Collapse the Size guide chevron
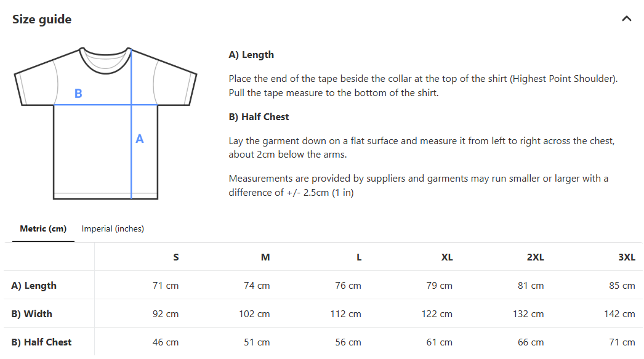This screenshot has height=359, width=644. tap(626, 18)
